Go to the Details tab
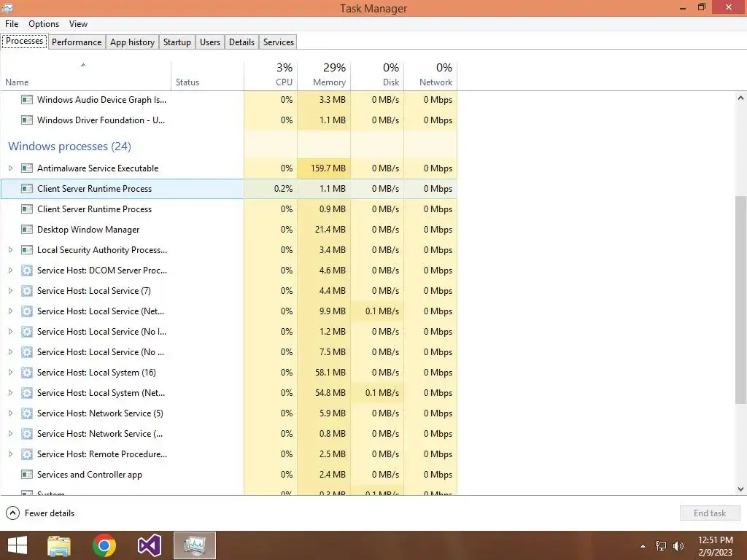Image resolution: width=747 pixels, height=560 pixels. pos(241,42)
